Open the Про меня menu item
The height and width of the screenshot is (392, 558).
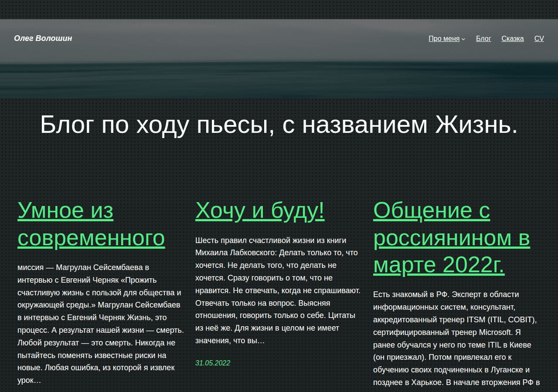(x=444, y=38)
